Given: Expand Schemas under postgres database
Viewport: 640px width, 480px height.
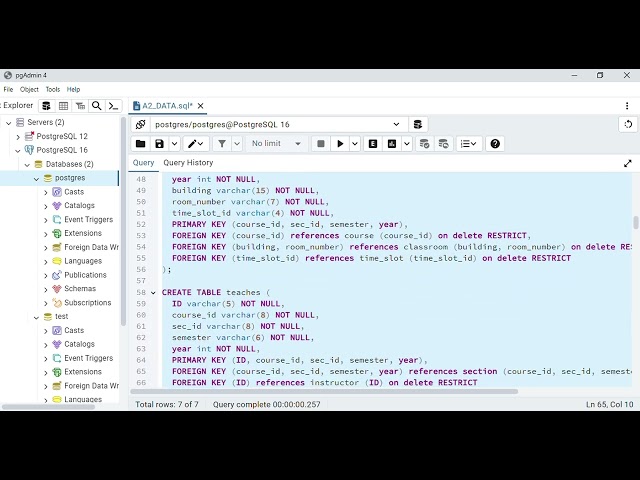Looking at the screenshot, I should (46, 289).
